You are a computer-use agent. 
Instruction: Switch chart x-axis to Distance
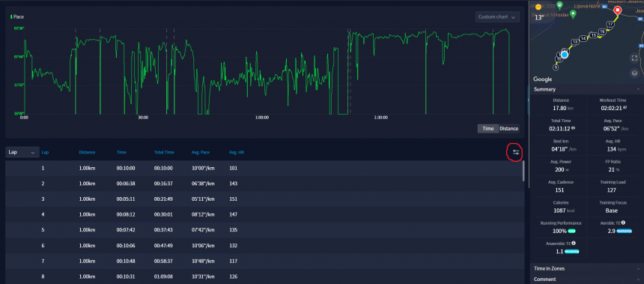coord(508,129)
